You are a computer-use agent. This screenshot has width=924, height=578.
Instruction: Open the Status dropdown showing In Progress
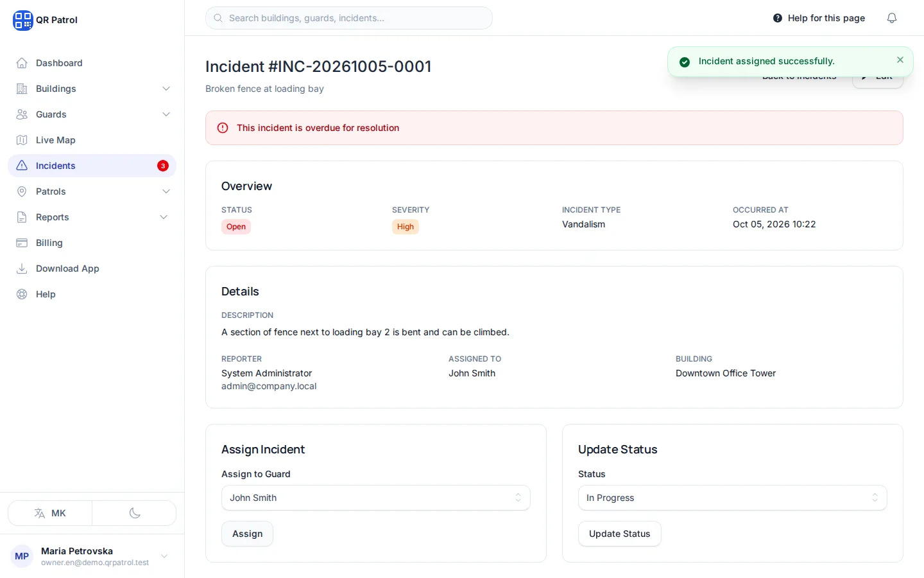pos(733,498)
